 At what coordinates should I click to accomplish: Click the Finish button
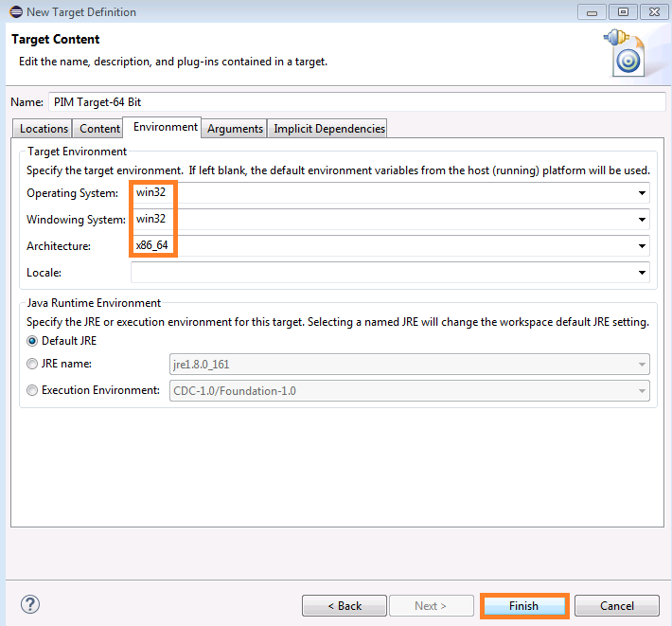coord(523,606)
